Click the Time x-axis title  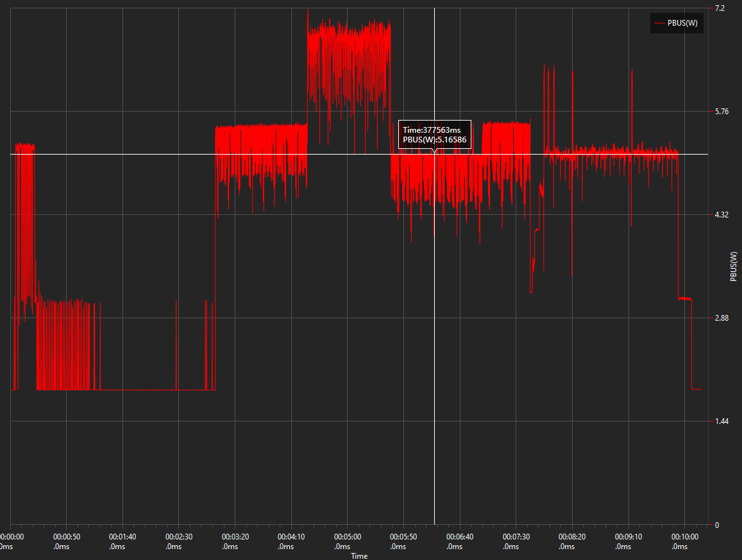pos(359,556)
